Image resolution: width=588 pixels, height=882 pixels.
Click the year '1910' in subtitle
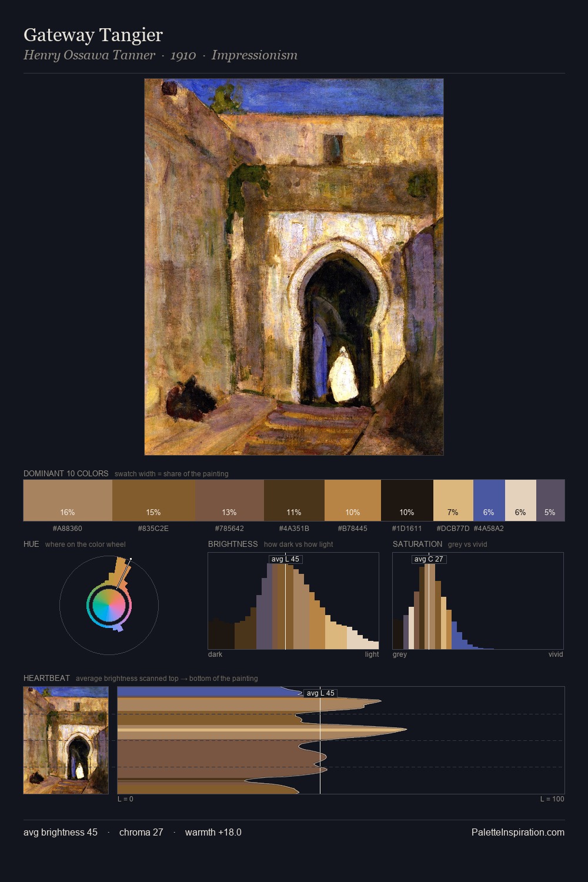tap(183, 55)
